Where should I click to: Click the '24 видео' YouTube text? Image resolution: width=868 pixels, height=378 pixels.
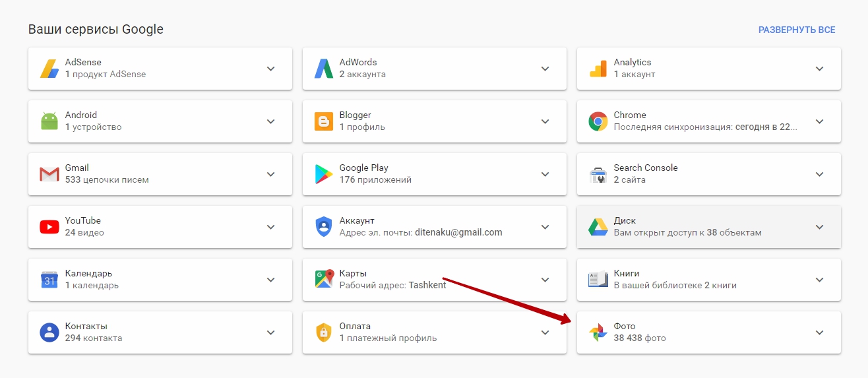[84, 233]
